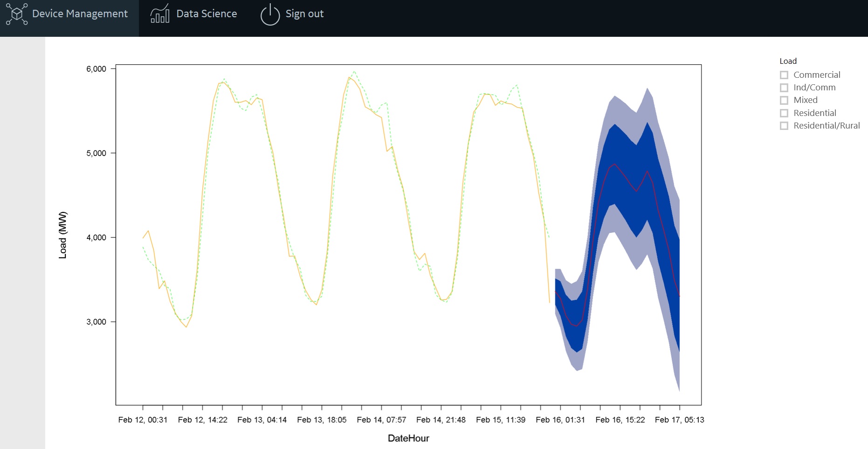Toggle the Residential load checkbox

point(784,113)
